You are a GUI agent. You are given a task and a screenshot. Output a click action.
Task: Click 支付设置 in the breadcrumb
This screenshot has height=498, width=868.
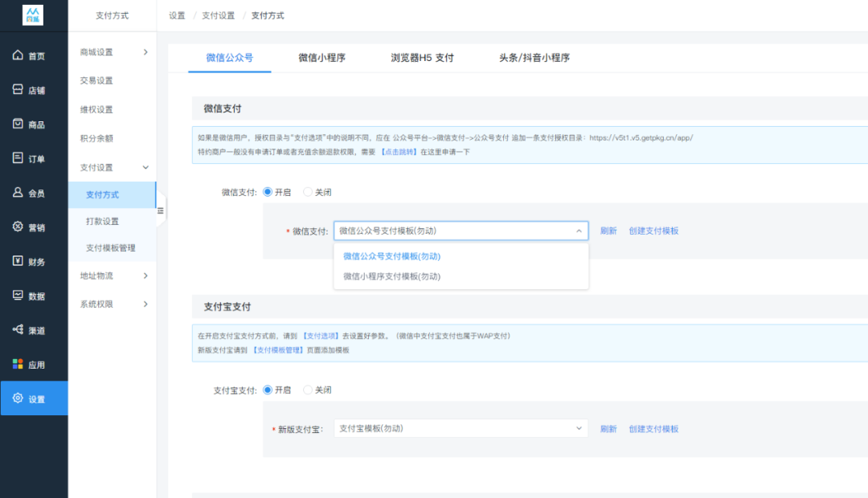pos(218,15)
